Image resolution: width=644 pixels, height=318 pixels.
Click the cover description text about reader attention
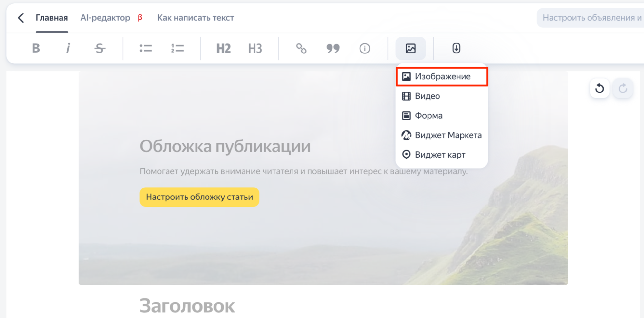(x=304, y=171)
